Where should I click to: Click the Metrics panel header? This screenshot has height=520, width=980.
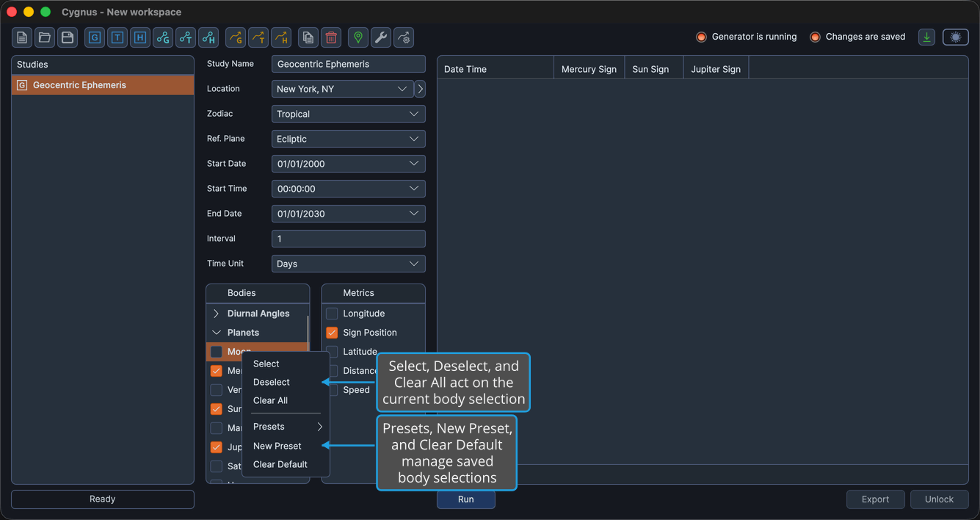[x=373, y=293]
